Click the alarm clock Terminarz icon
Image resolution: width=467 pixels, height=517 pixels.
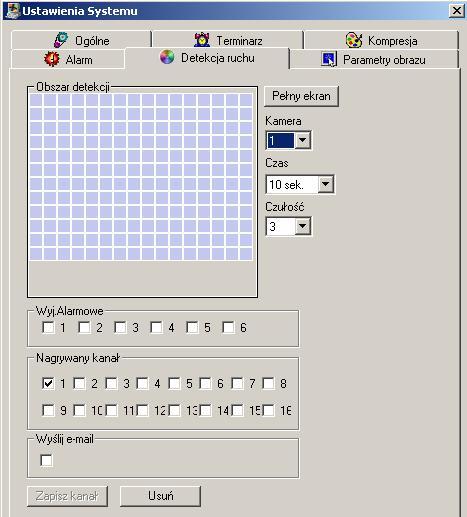(202, 40)
